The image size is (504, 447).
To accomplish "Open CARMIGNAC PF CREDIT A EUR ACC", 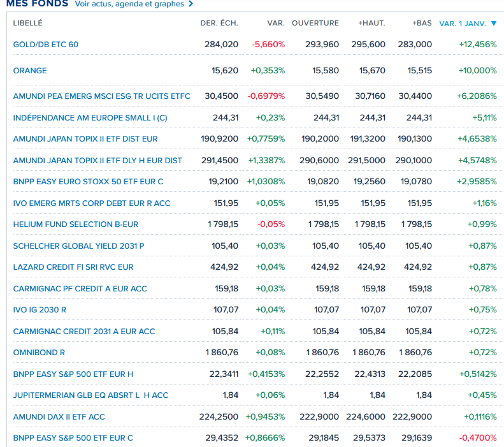I will pyautogui.click(x=80, y=289).
